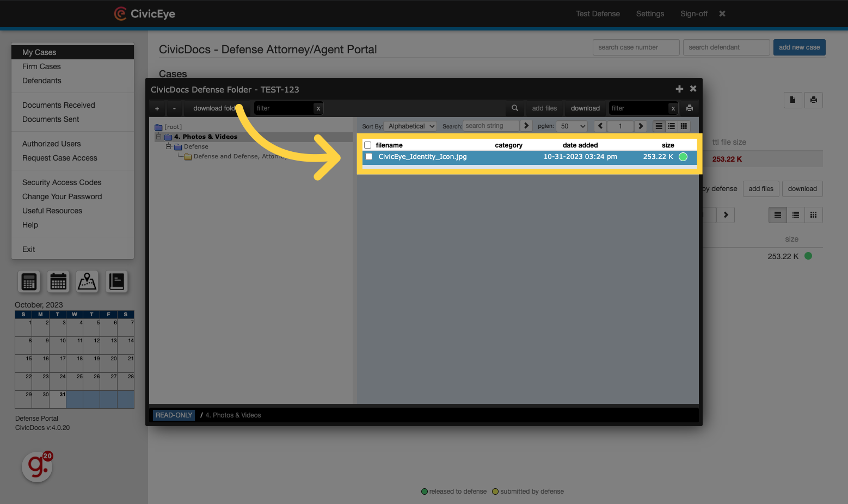This screenshot has height=504, width=848.
Task: Switch modal file list to compact list view
Action: [672, 126]
